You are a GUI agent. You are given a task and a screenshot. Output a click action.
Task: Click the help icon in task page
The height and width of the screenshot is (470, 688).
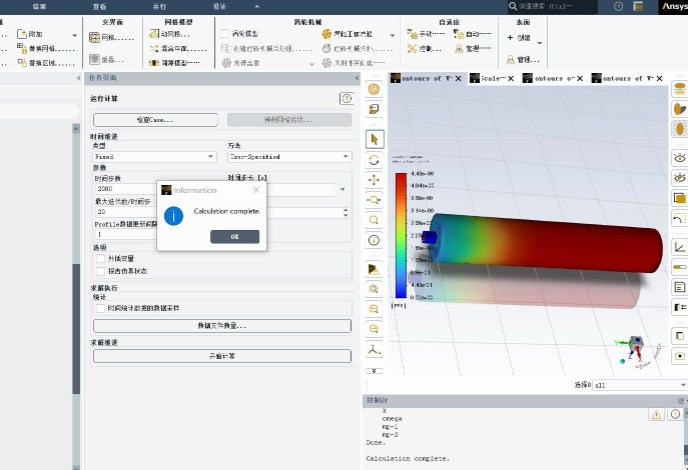point(346,98)
